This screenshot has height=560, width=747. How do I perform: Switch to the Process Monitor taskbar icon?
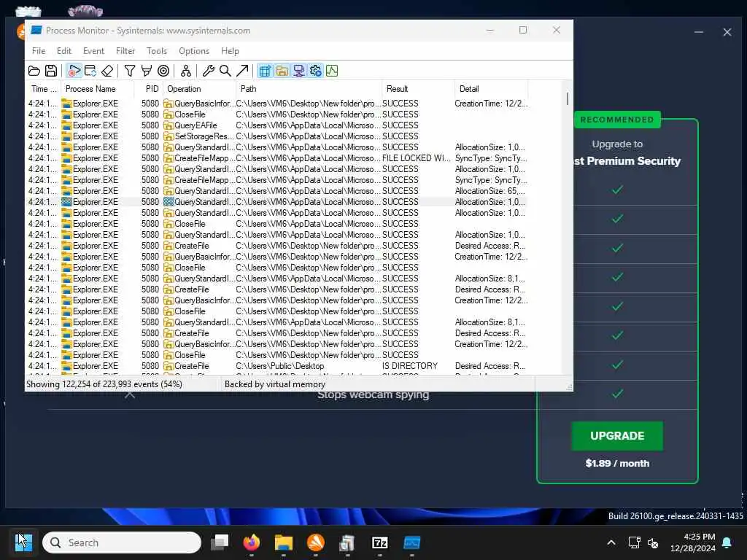411,542
